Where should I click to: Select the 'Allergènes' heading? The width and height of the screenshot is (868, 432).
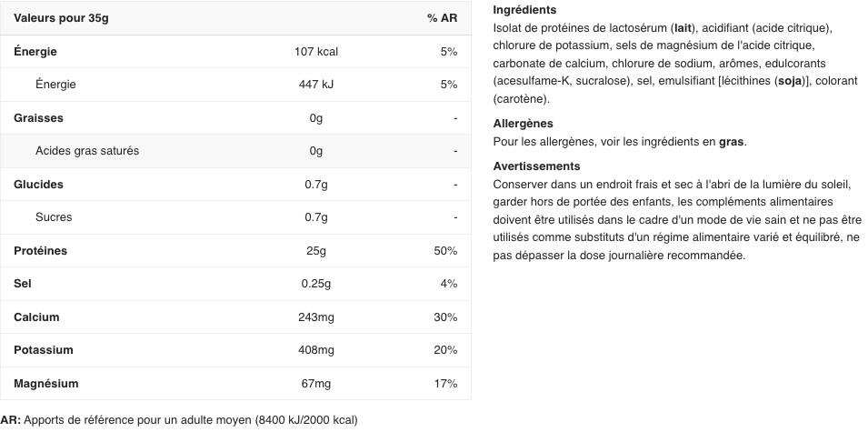pos(524,124)
